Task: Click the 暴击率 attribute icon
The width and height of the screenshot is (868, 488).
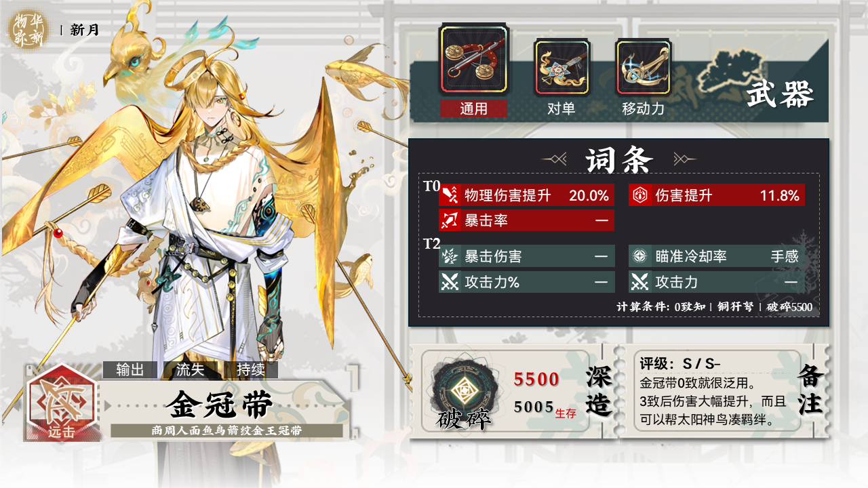Action: pyautogui.click(x=450, y=220)
